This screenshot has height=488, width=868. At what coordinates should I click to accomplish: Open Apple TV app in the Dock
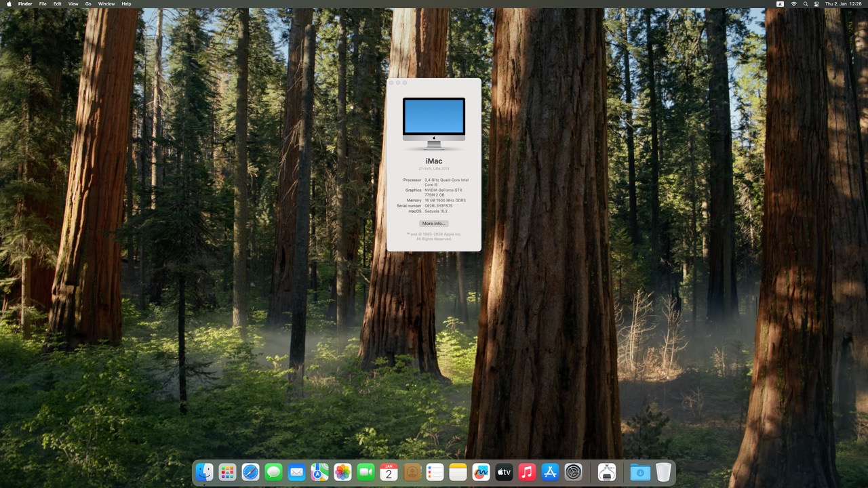(505, 472)
